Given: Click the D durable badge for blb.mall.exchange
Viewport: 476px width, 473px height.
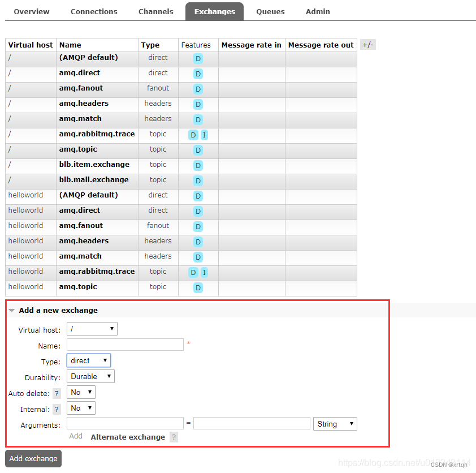Looking at the screenshot, I should tap(198, 180).
